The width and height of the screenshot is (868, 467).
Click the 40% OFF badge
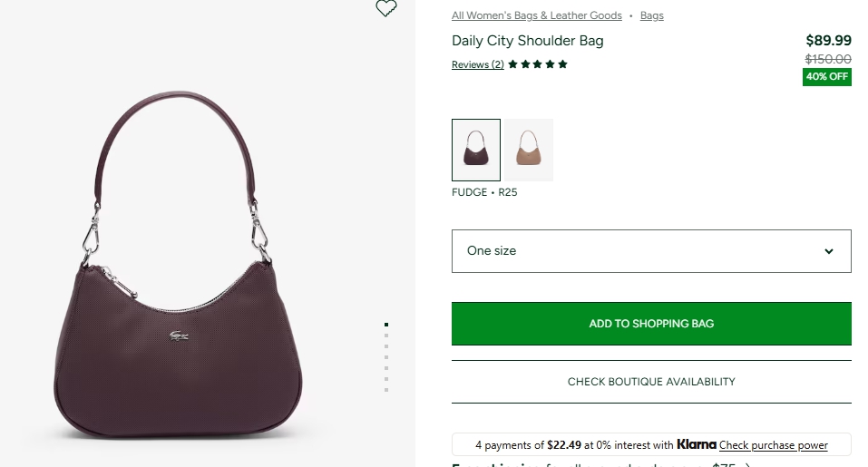[826, 77]
